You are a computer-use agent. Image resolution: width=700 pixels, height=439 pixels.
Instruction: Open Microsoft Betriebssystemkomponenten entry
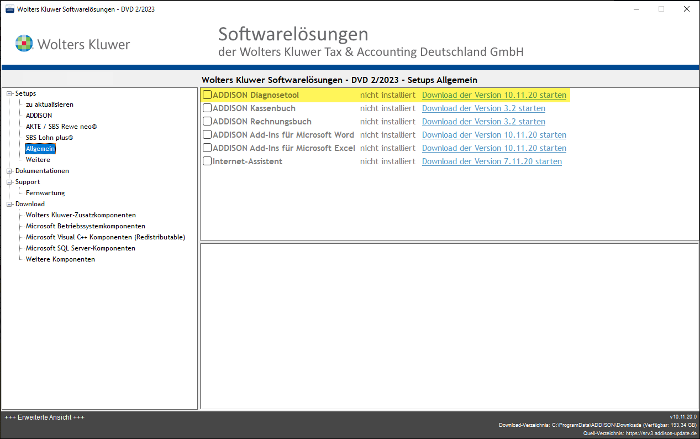tap(85, 226)
